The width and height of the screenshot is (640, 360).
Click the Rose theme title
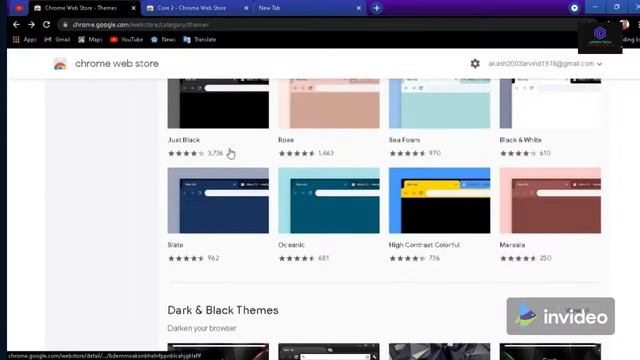coord(286,140)
